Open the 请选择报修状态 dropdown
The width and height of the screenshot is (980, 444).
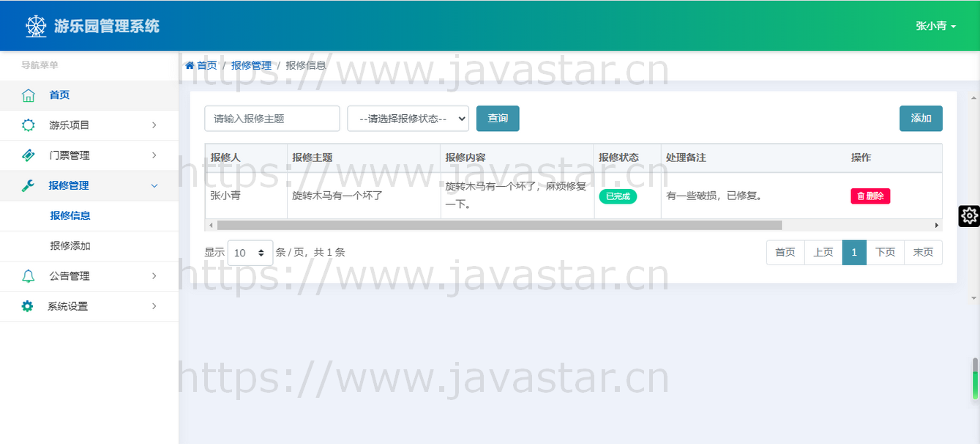click(x=408, y=119)
